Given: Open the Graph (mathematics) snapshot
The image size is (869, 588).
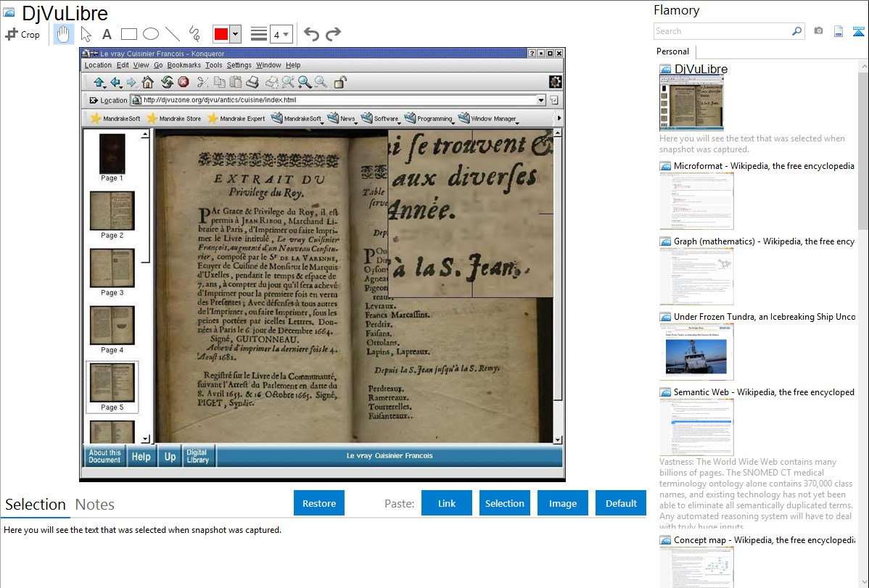Looking at the screenshot, I should (764, 241).
